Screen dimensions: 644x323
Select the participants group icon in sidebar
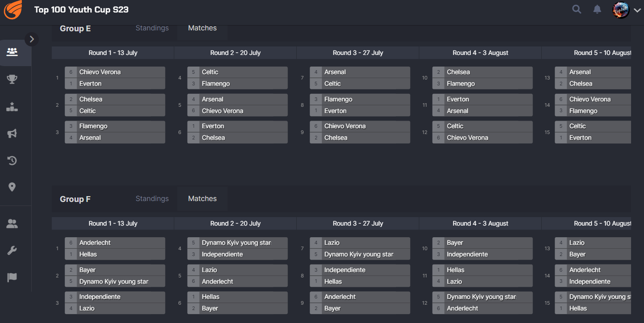pos(12,52)
